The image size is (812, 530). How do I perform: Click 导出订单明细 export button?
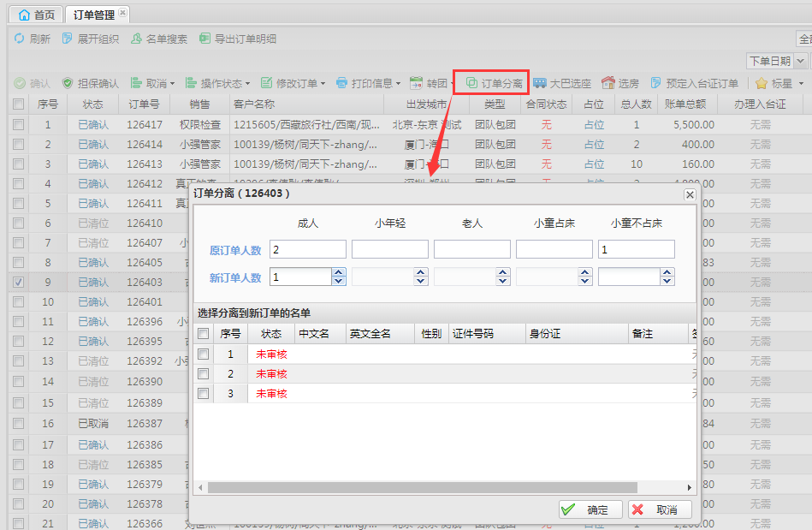(x=238, y=39)
